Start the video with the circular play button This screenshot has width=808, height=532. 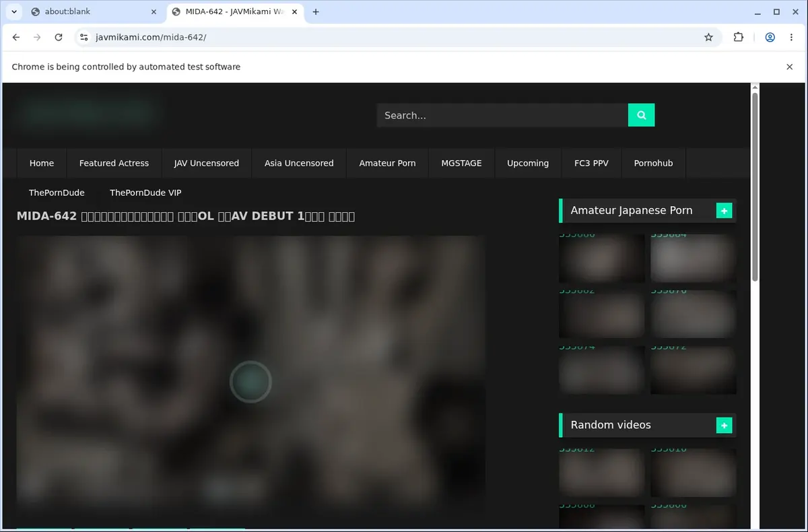coord(250,381)
